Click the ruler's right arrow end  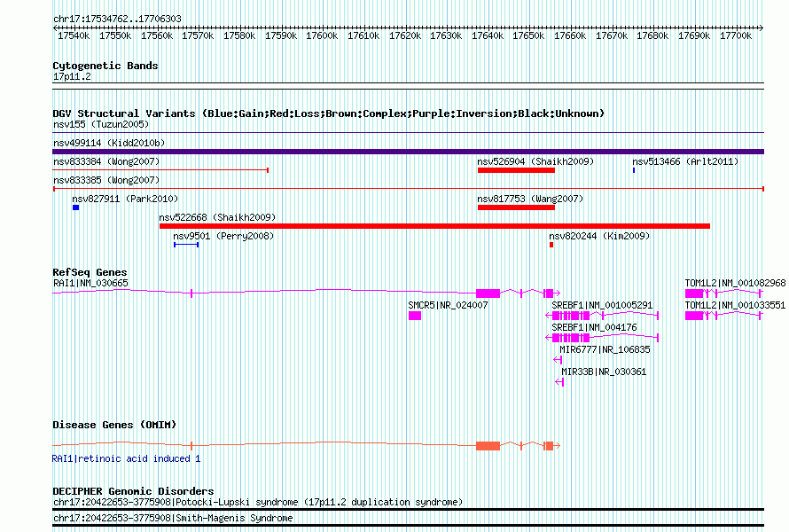(x=762, y=27)
